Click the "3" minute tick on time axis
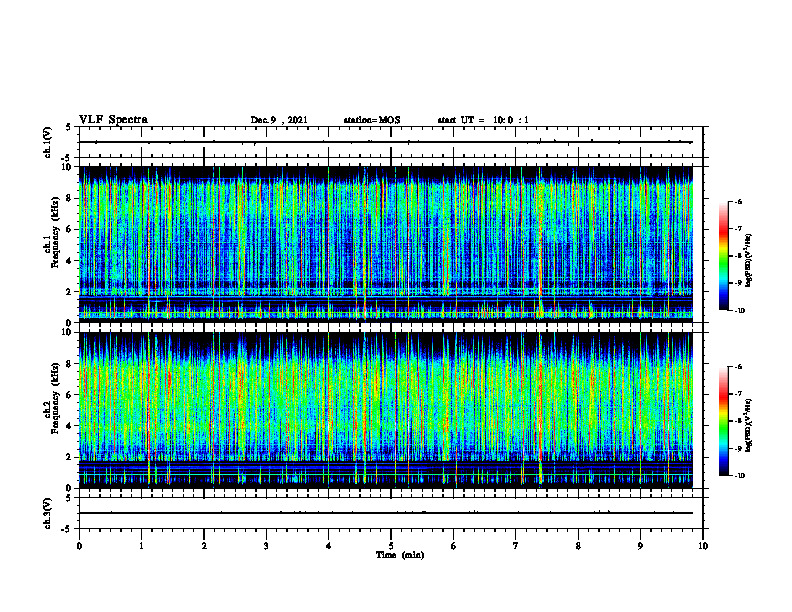The width and height of the screenshot is (792, 612). [266, 546]
